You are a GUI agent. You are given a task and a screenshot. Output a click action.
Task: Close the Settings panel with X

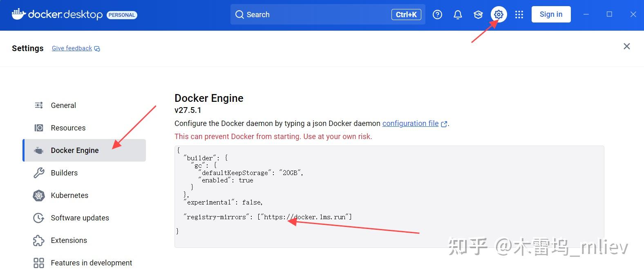tap(627, 46)
